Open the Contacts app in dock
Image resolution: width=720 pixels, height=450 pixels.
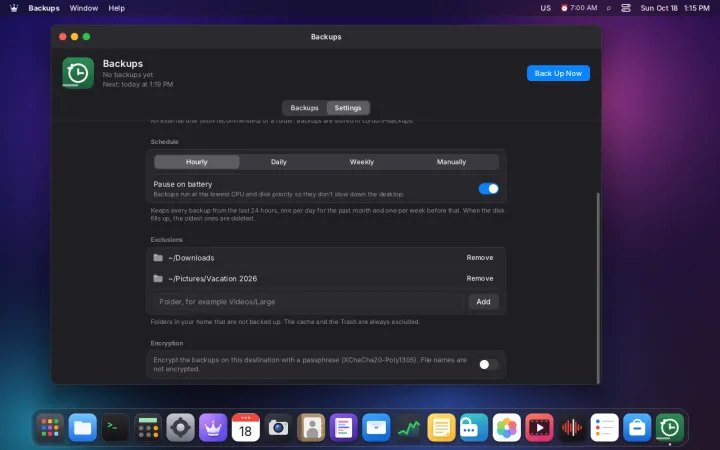(311, 428)
